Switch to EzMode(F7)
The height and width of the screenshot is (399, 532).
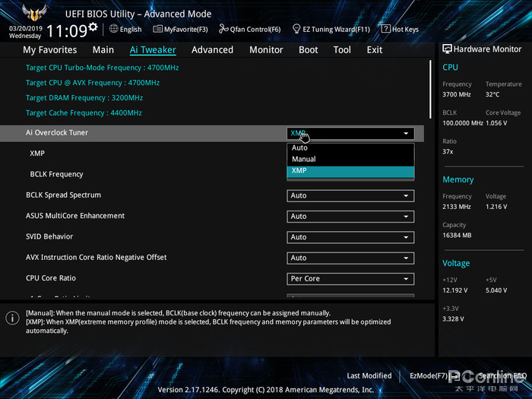tap(435, 375)
